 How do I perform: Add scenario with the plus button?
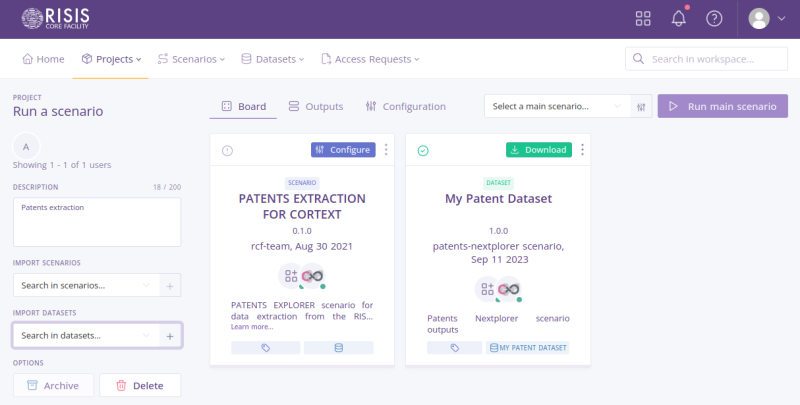[x=170, y=286]
